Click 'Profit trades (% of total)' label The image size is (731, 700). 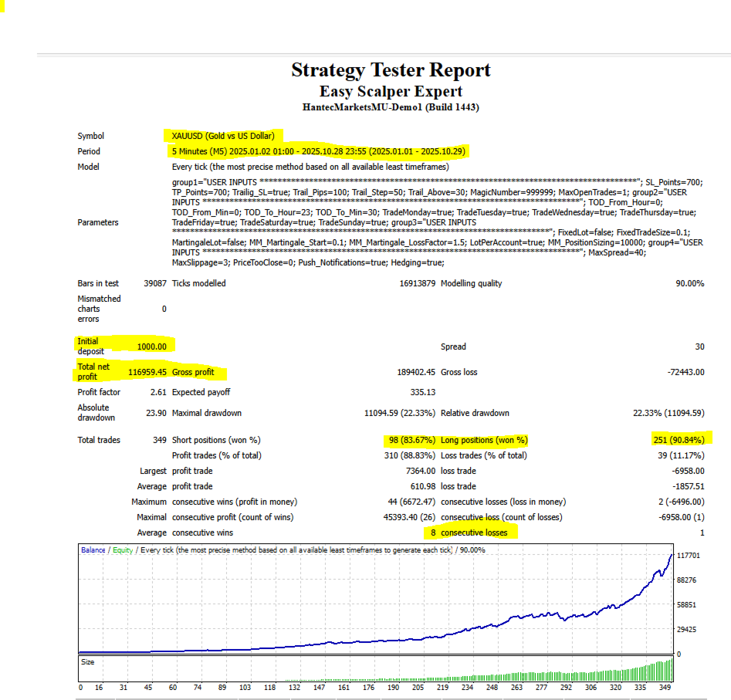tap(216, 455)
